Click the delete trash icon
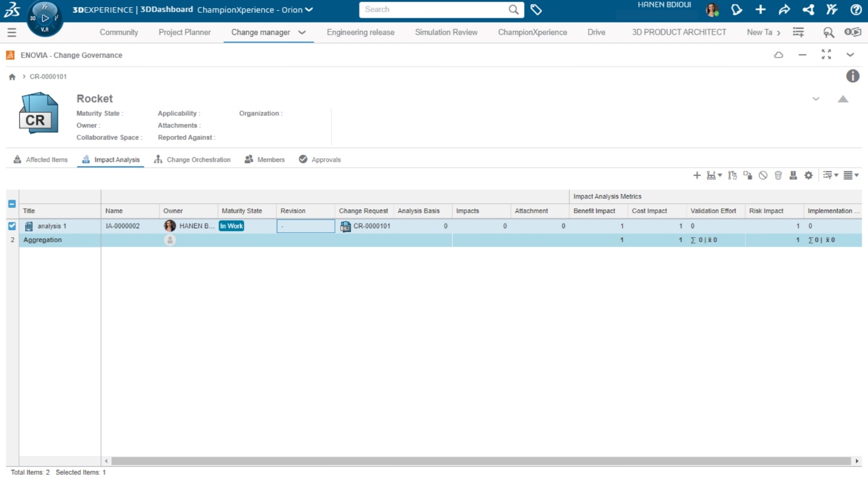The height and width of the screenshot is (488, 868). (x=778, y=175)
